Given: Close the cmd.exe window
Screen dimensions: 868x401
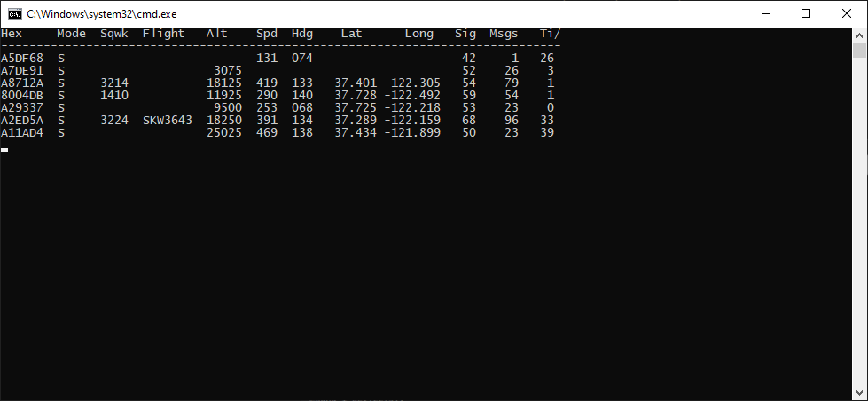Looking at the screenshot, I should pos(847,14).
